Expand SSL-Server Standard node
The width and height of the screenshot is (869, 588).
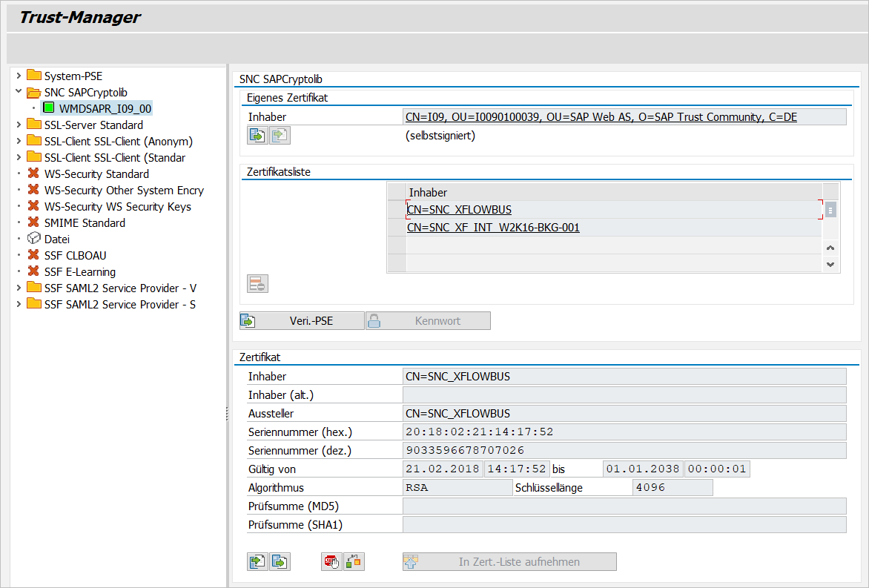[19, 125]
